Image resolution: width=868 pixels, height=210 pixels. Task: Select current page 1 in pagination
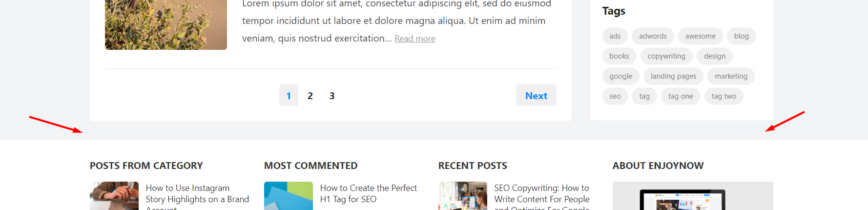pos(289,95)
